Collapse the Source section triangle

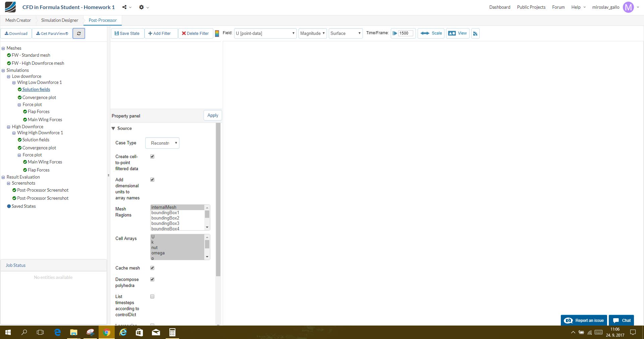(x=113, y=129)
